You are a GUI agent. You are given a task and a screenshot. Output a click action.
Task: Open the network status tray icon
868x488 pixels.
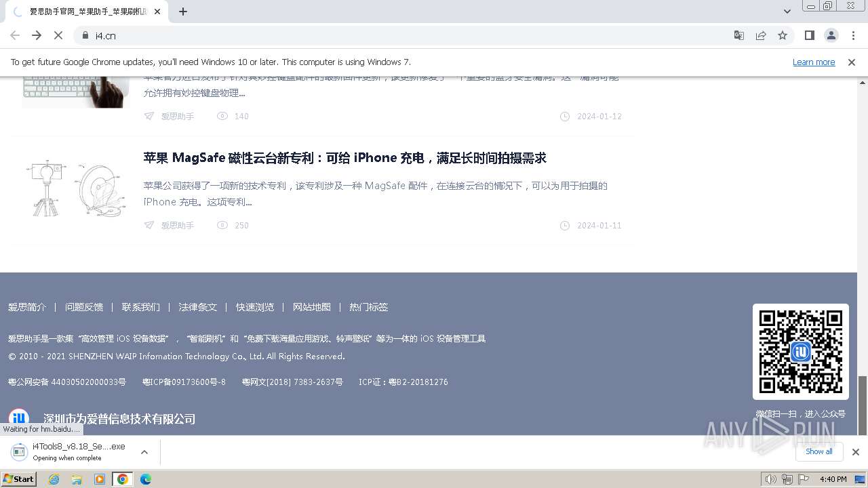coord(787,479)
